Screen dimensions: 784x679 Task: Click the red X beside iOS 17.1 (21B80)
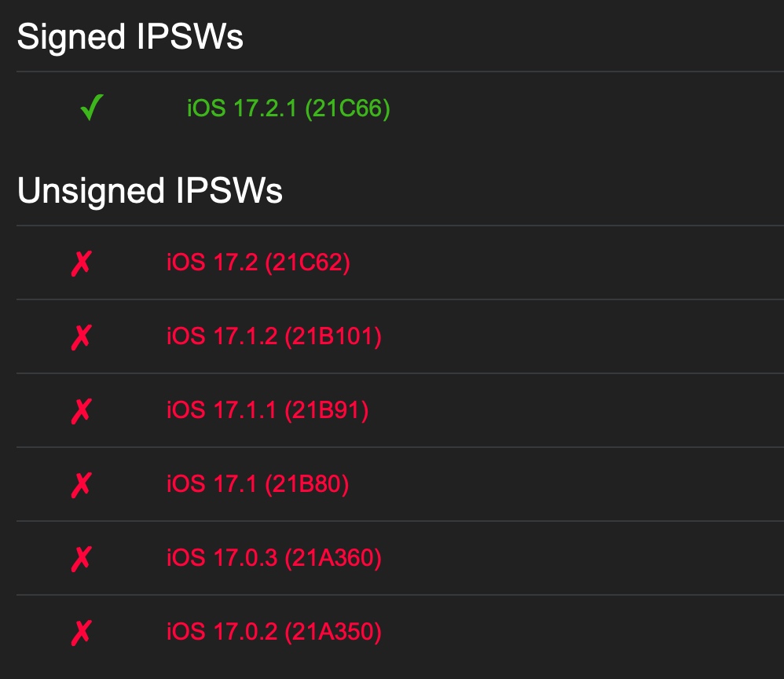coord(81,484)
